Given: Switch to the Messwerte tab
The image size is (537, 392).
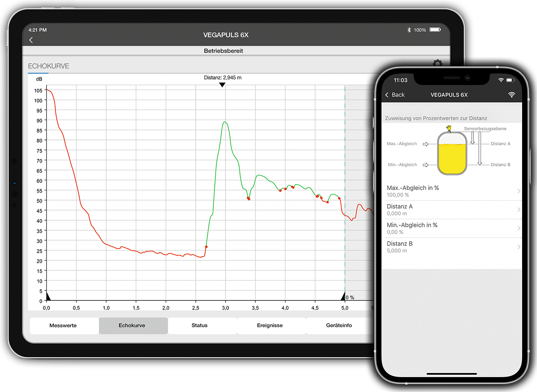Looking at the screenshot, I should click(64, 325).
